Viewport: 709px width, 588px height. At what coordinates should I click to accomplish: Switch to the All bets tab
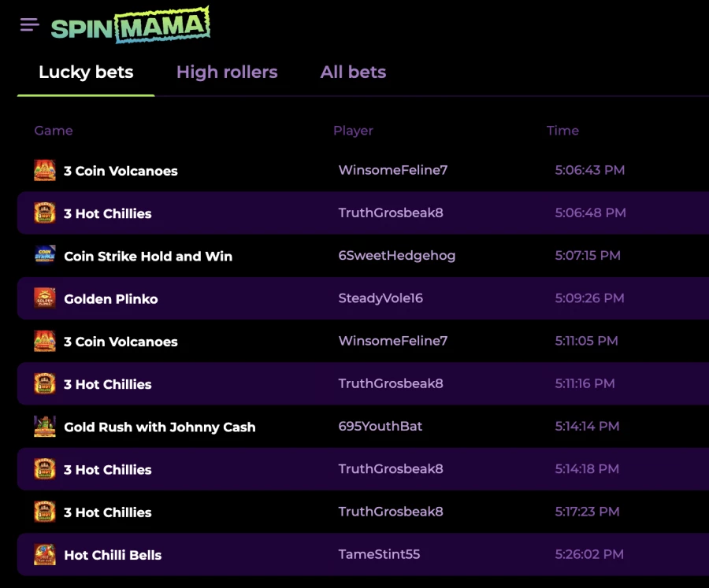coord(353,72)
